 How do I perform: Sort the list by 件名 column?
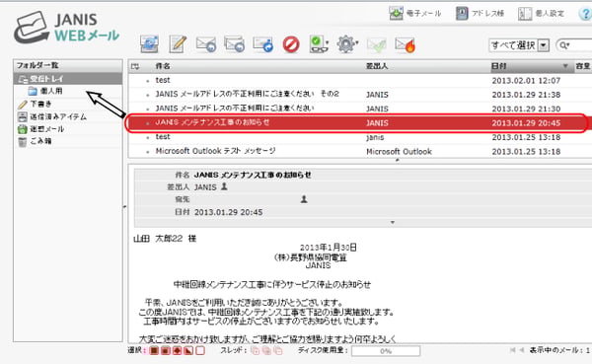(x=163, y=66)
